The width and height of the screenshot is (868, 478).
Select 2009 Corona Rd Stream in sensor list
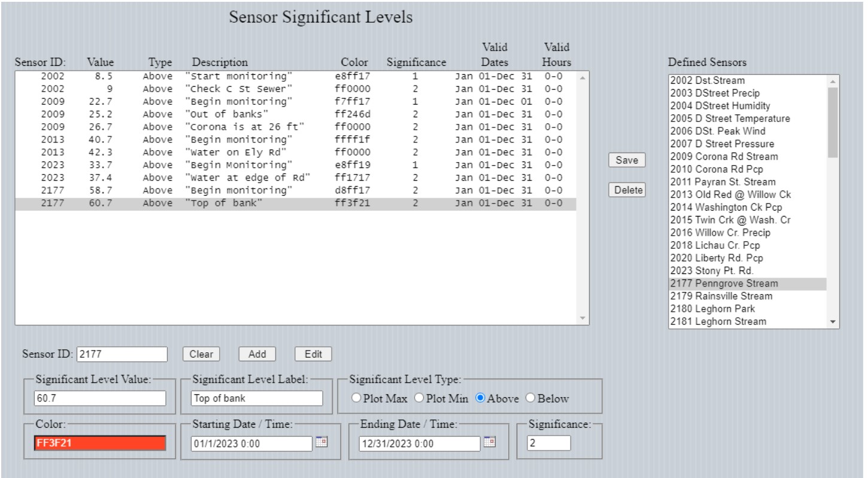coord(724,157)
